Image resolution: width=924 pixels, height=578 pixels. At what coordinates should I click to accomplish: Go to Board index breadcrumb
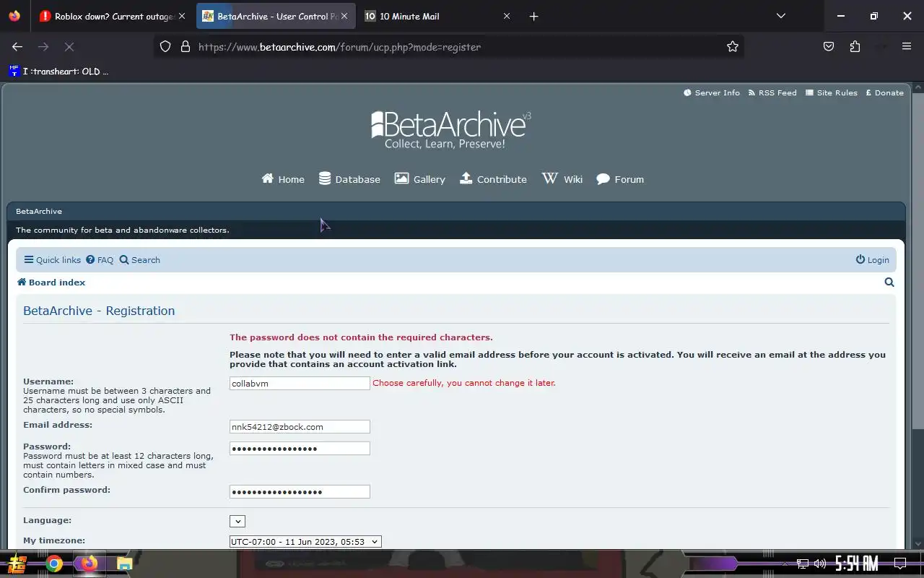click(51, 282)
